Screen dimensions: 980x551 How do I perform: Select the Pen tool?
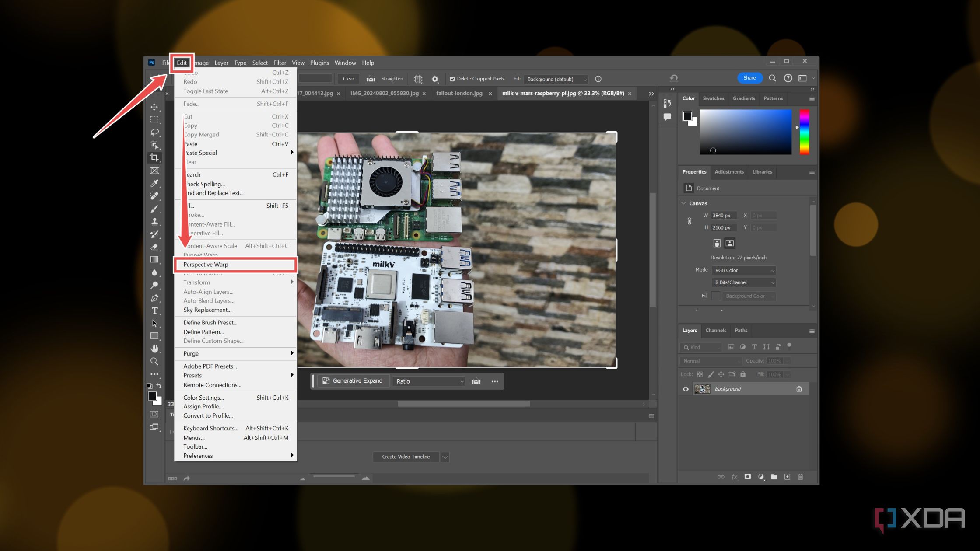(154, 298)
